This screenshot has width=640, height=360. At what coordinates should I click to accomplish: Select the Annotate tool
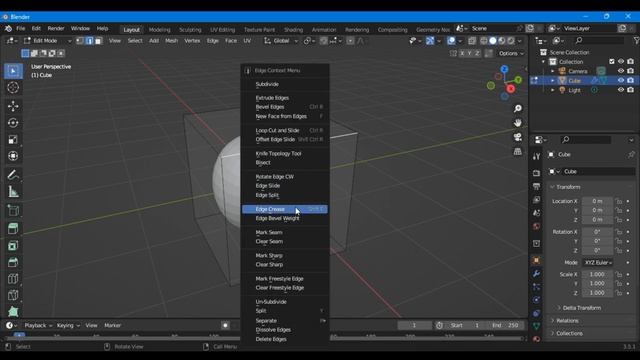click(13, 175)
